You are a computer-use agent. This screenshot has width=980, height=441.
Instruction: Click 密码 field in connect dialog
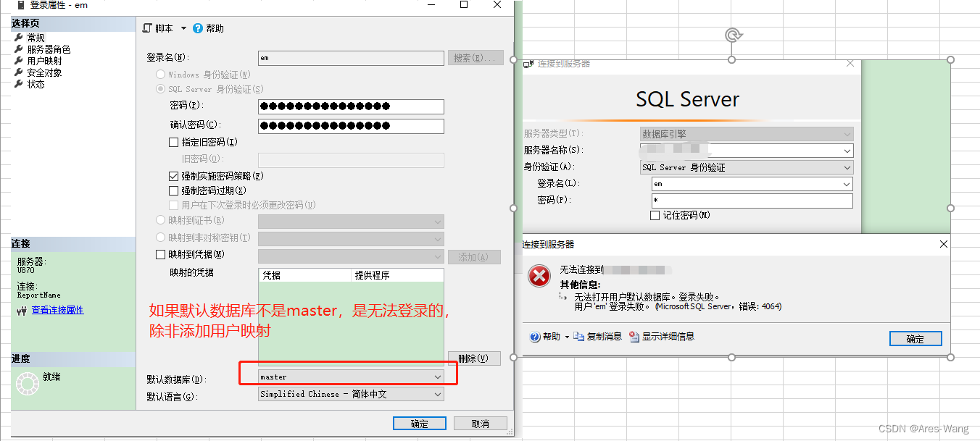[752, 201]
